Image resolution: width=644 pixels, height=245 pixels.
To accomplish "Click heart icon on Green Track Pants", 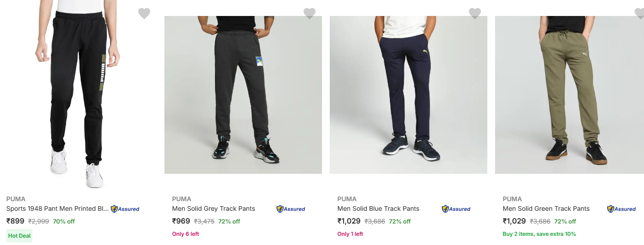I will click(639, 14).
